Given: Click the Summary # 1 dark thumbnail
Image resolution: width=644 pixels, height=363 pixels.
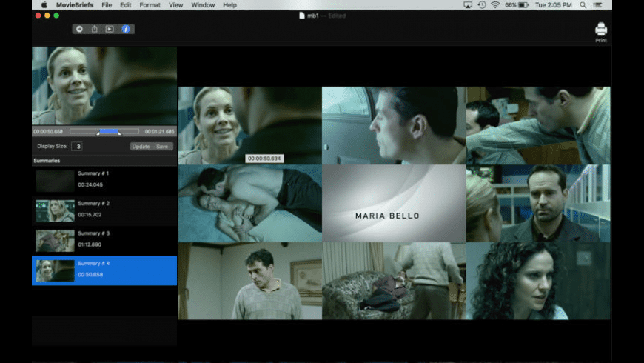Looking at the screenshot, I should tap(55, 181).
